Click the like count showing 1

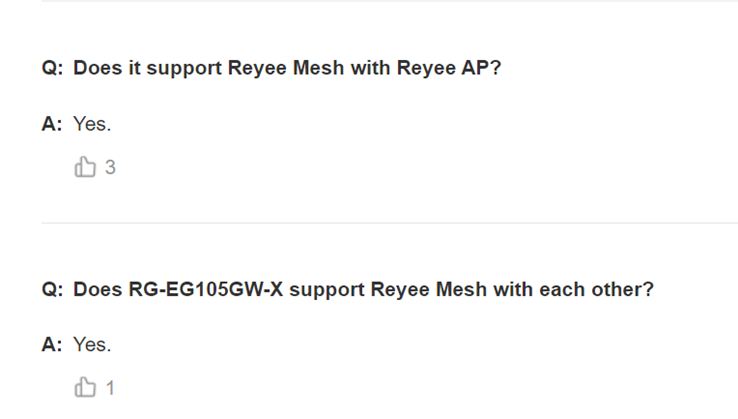tap(110, 388)
